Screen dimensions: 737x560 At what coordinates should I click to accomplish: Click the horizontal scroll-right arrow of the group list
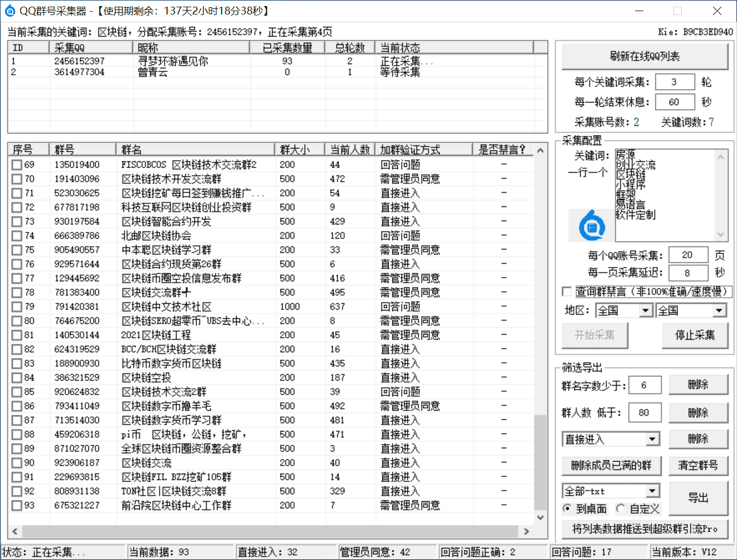[x=527, y=531]
